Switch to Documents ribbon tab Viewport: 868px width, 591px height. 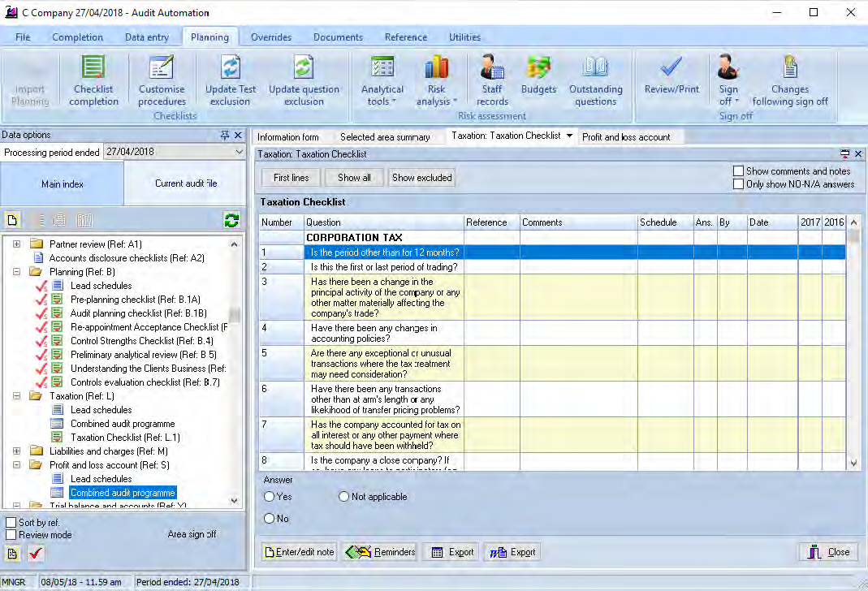pyautogui.click(x=339, y=37)
